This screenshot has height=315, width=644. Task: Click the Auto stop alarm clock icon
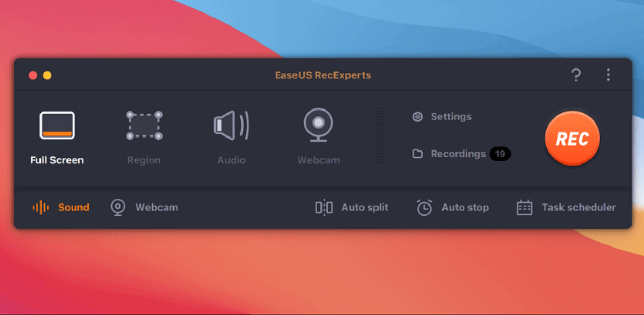[424, 208]
